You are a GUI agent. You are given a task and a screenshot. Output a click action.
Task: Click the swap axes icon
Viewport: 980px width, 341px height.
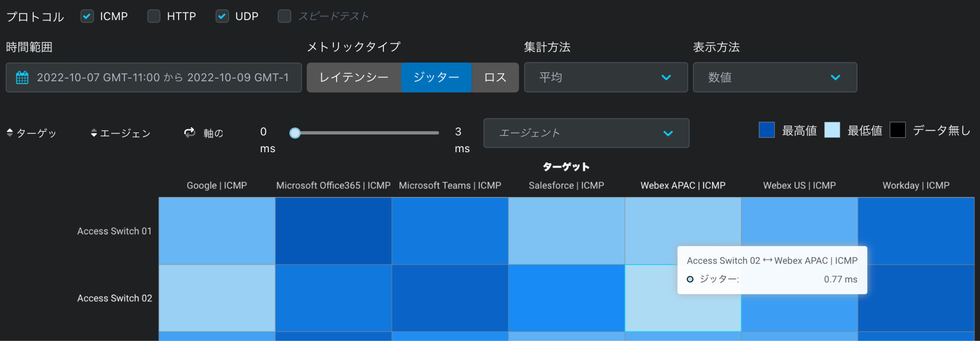(189, 133)
